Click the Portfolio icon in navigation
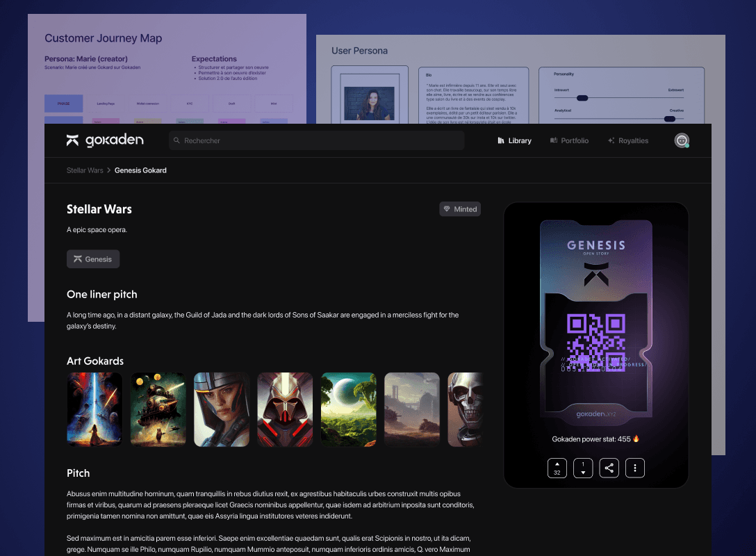Screen dimensions: 756x556 pos(554,140)
